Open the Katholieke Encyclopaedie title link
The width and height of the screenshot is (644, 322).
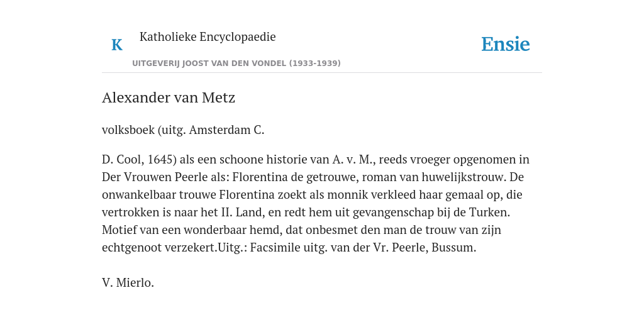(208, 36)
